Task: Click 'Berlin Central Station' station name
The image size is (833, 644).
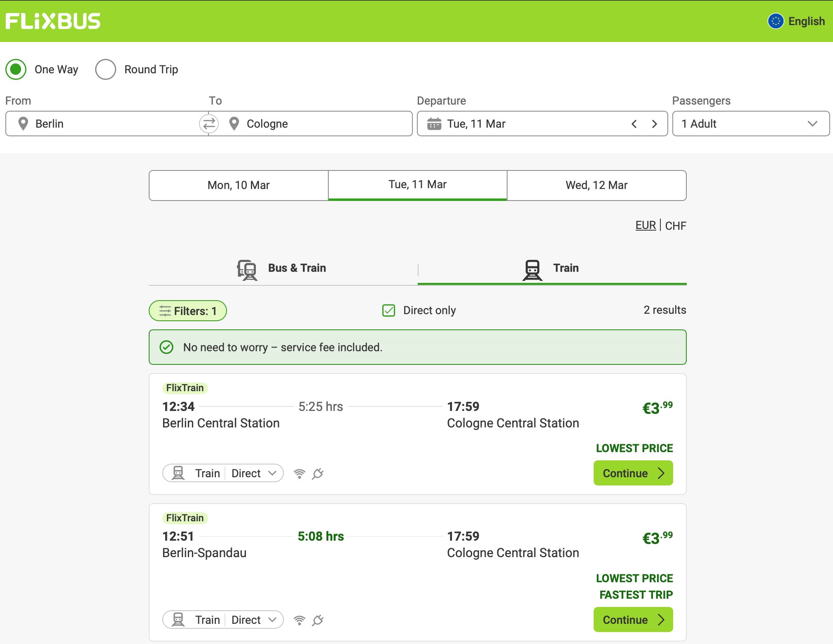Action: click(x=221, y=423)
